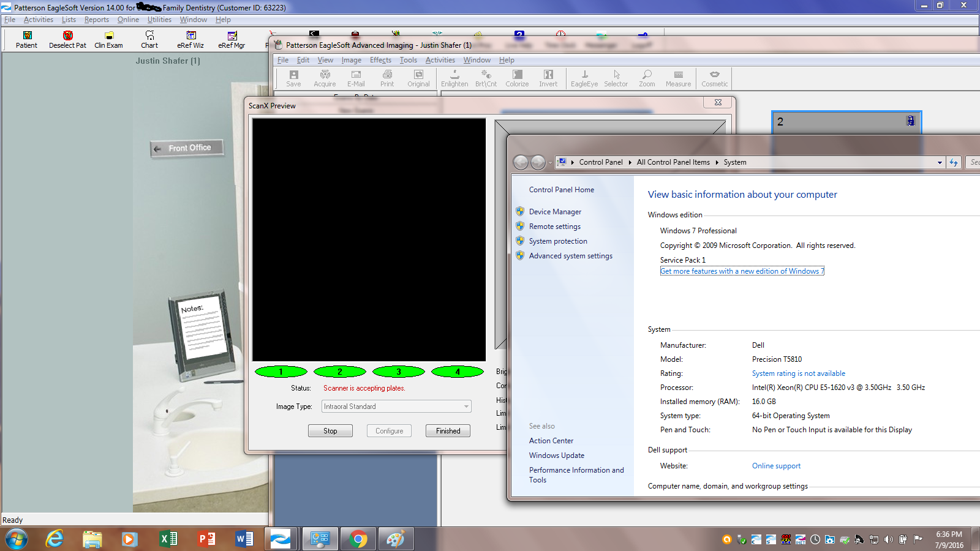Open the Chart toolbar icon

(x=149, y=40)
